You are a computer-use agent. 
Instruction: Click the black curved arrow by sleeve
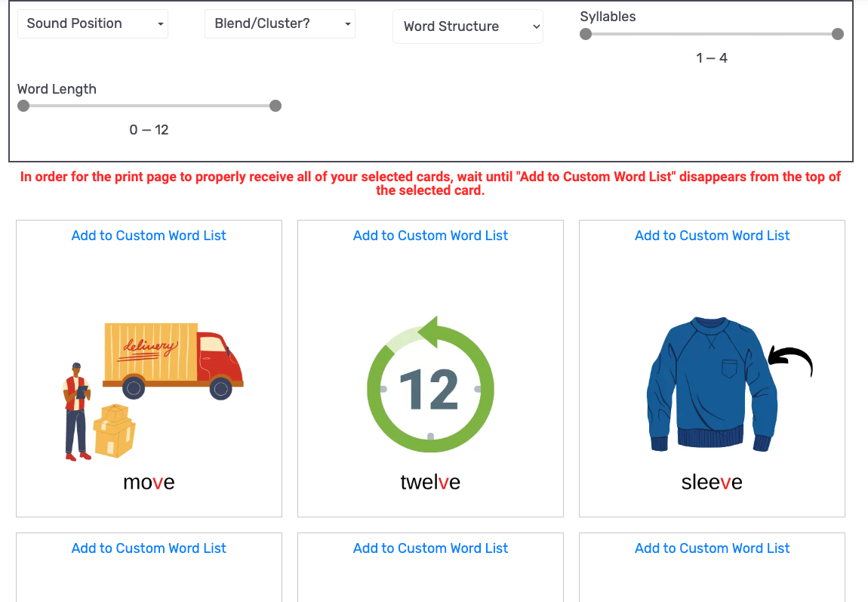click(790, 361)
